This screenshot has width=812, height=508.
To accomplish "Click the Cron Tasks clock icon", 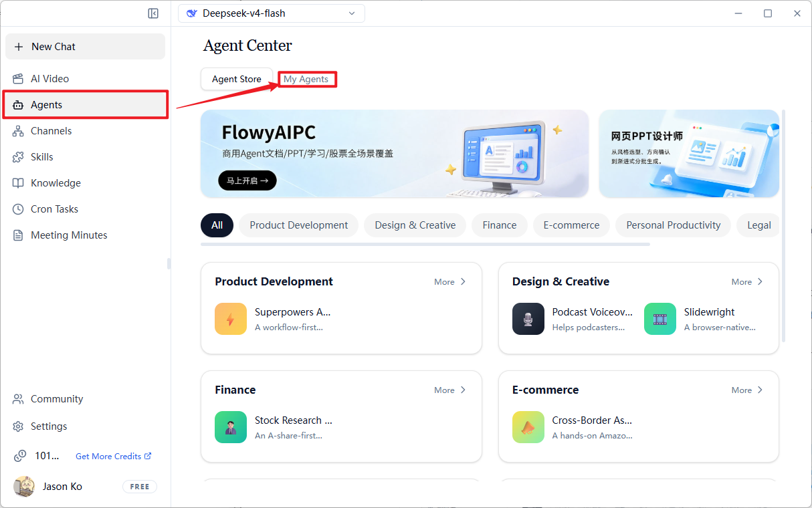I will 18,209.
